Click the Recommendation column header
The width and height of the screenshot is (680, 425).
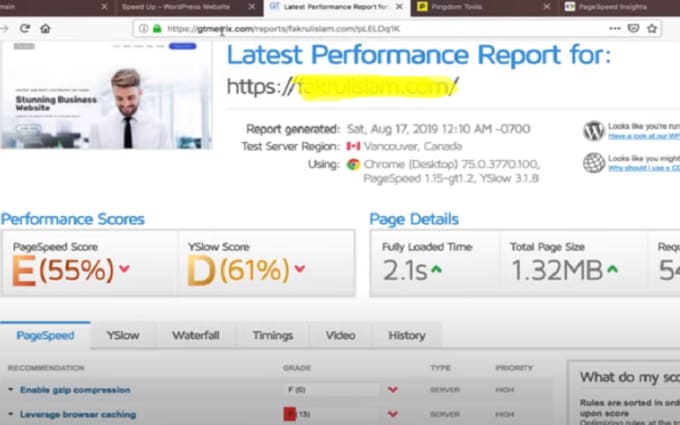[x=46, y=368]
